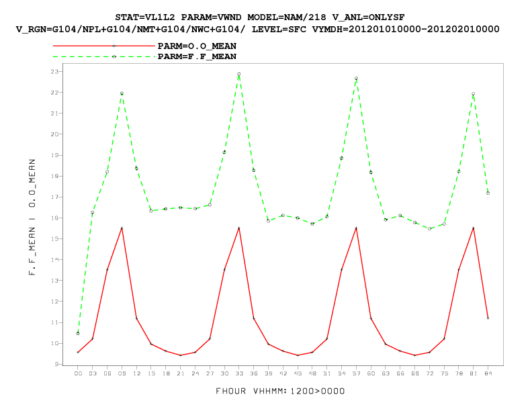Click the red peak point at hour 09
Viewport: 532px width, 411px height.
(x=122, y=228)
